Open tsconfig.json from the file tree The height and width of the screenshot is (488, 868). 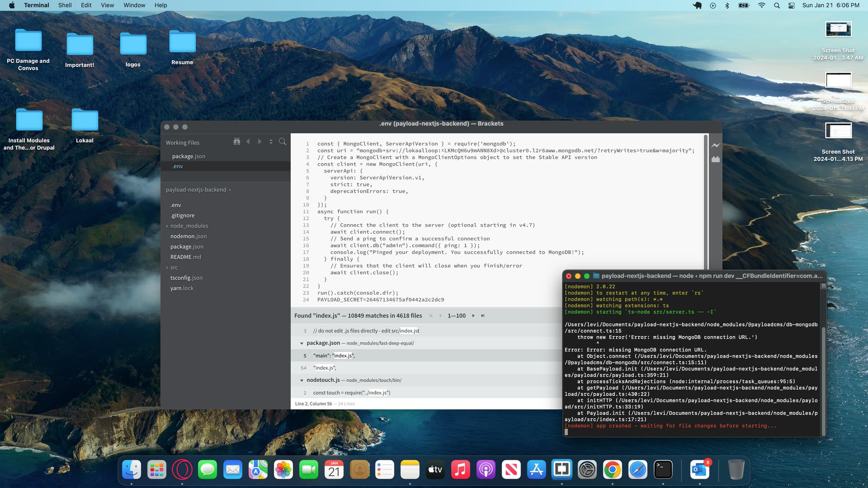click(x=186, y=278)
